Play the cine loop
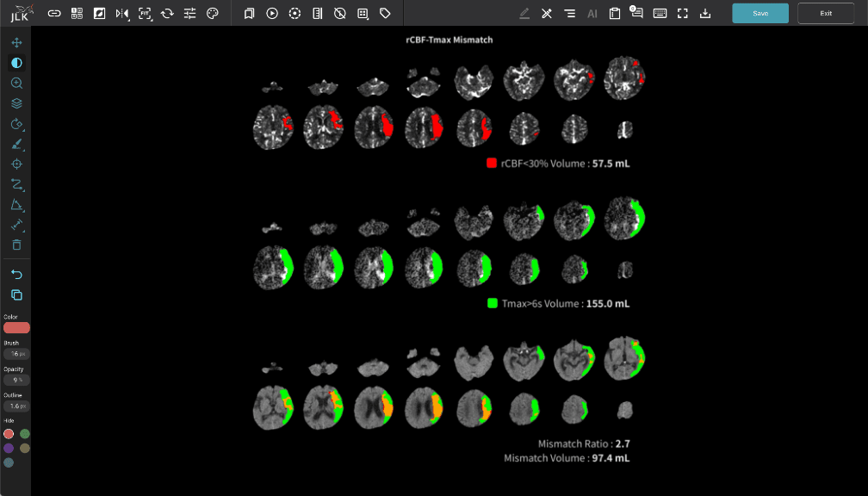 272,13
